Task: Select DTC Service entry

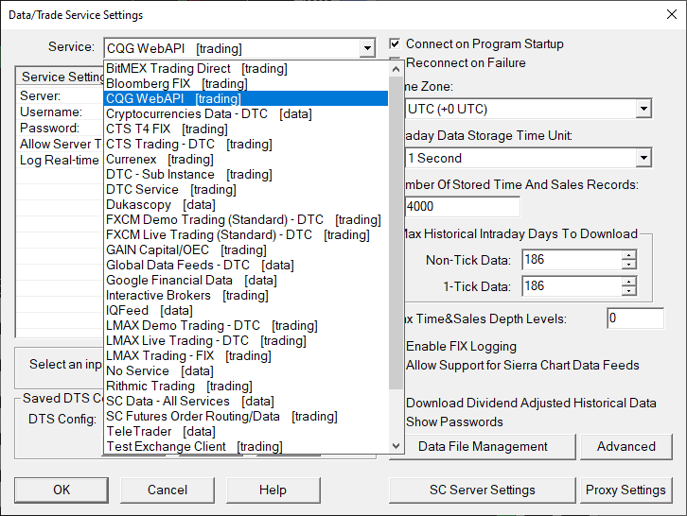Action: click(246, 189)
